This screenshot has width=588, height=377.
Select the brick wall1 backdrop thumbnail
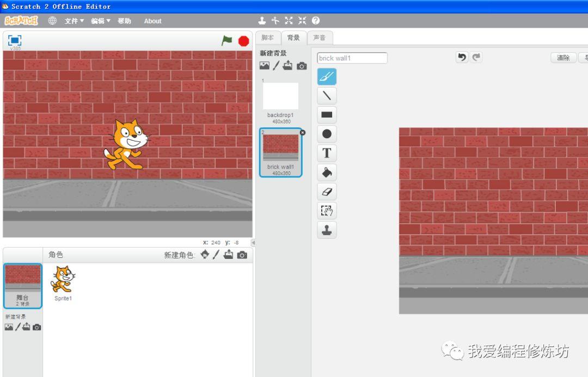(x=280, y=152)
